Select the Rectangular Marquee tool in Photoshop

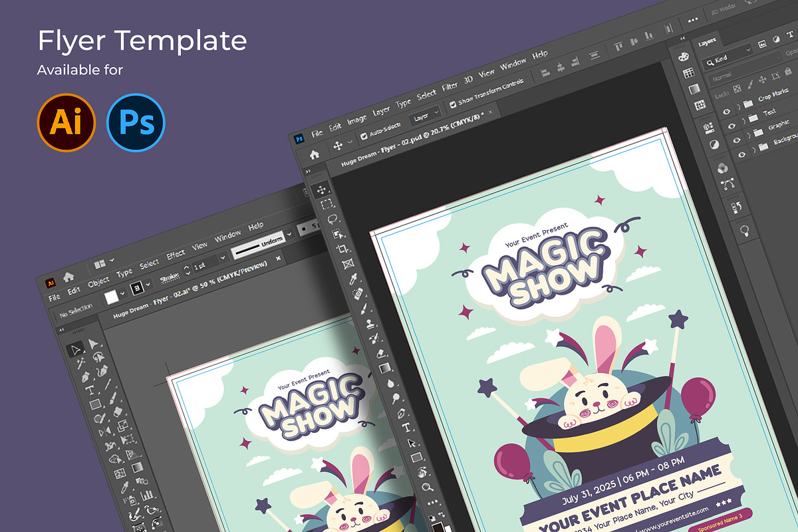pyautogui.click(x=327, y=204)
